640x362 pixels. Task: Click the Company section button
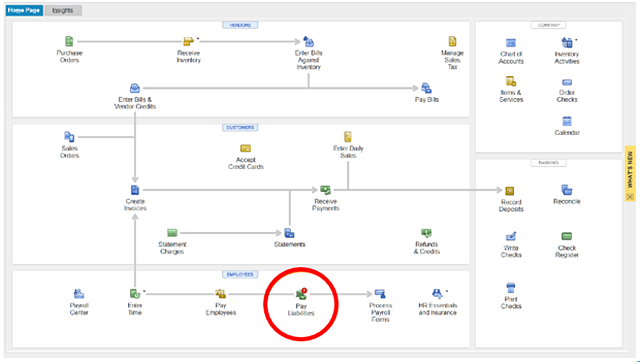click(549, 25)
